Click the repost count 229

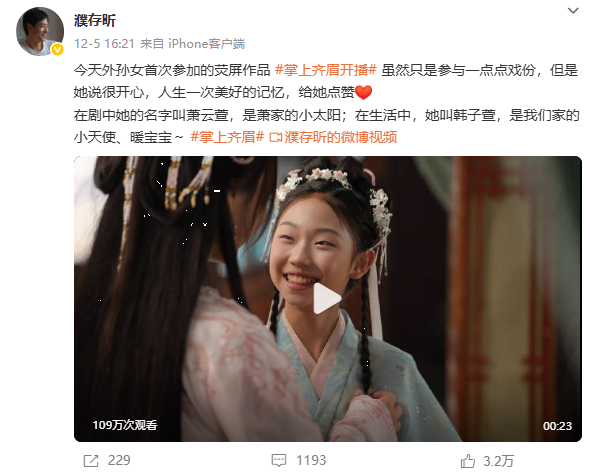pos(119,461)
